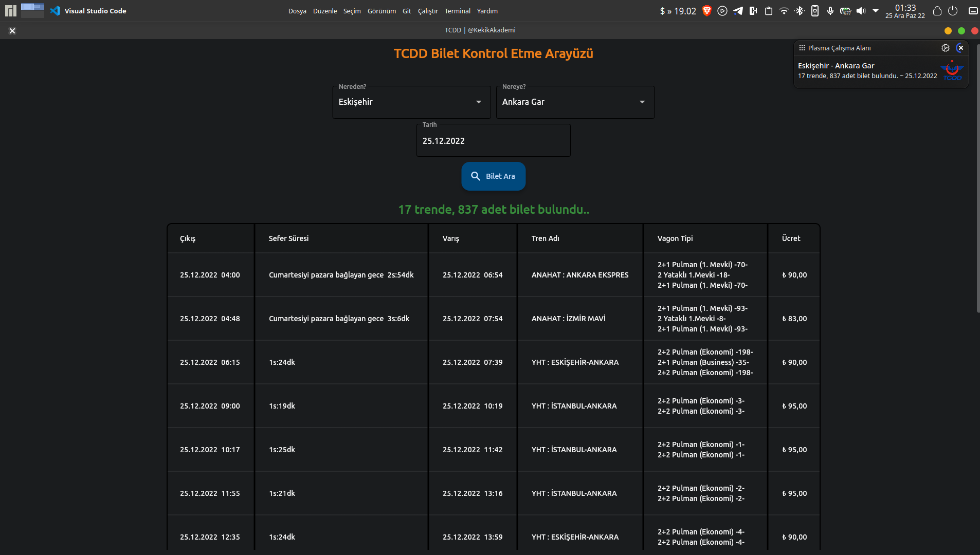Image resolution: width=980 pixels, height=555 pixels.
Task: Click the power shutdown icon
Action: point(953,11)
